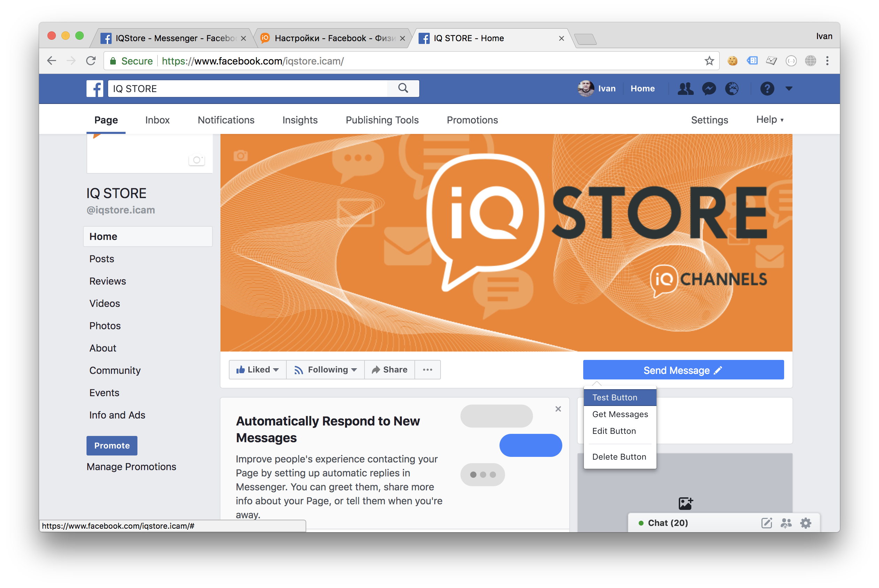
Task: Open Notifications globe icon in header
Action: pos(731,89)
